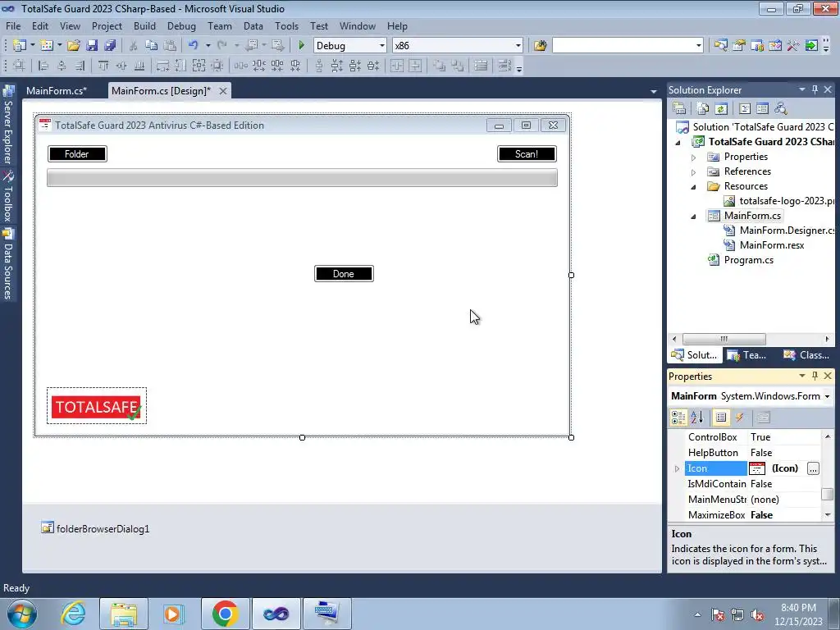Click Bring to Front layout icon

pyautogui.click(x=439, y=66)
